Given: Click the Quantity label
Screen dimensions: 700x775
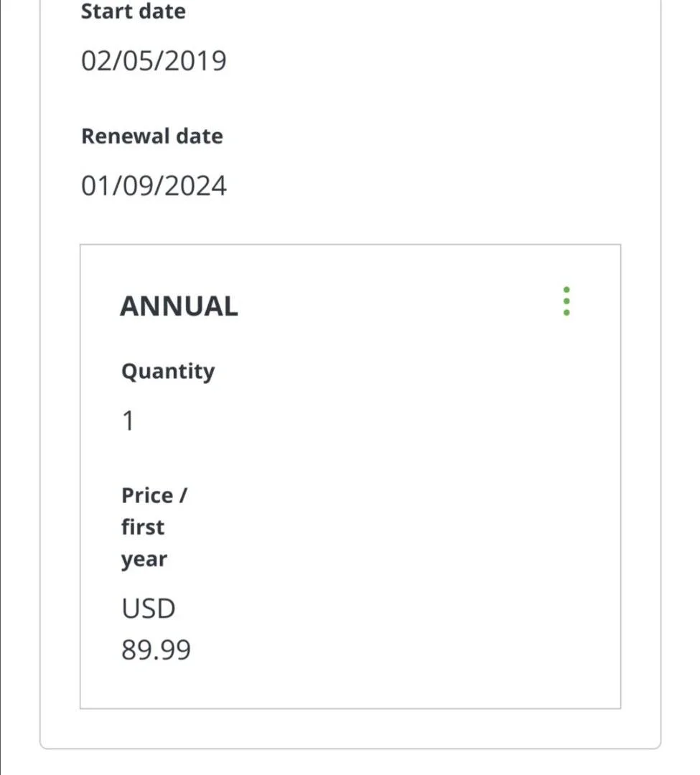Looking at the screenshot, I should [168, 372].
